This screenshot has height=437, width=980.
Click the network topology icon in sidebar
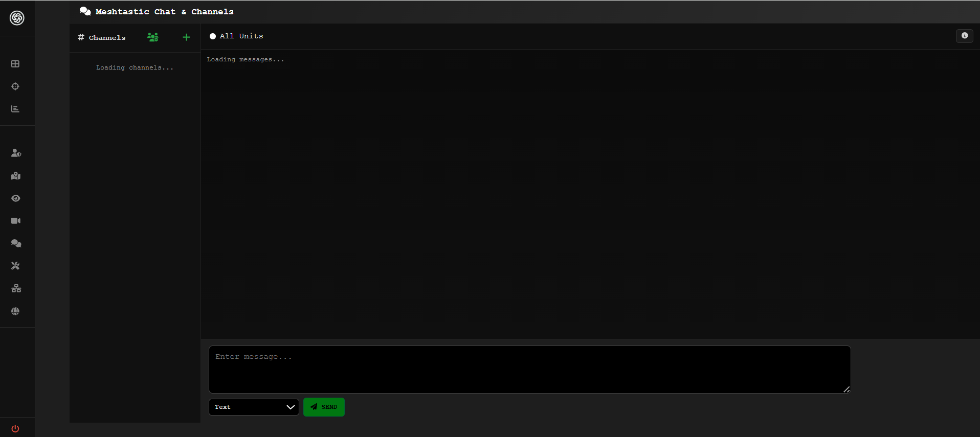16,288
